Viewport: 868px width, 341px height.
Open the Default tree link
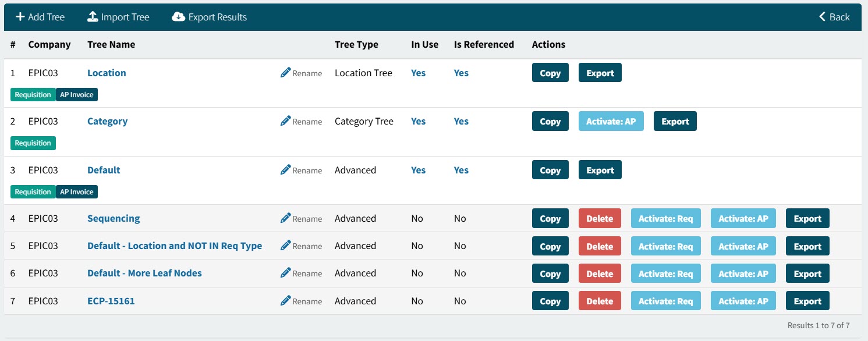tap(104, 170)
